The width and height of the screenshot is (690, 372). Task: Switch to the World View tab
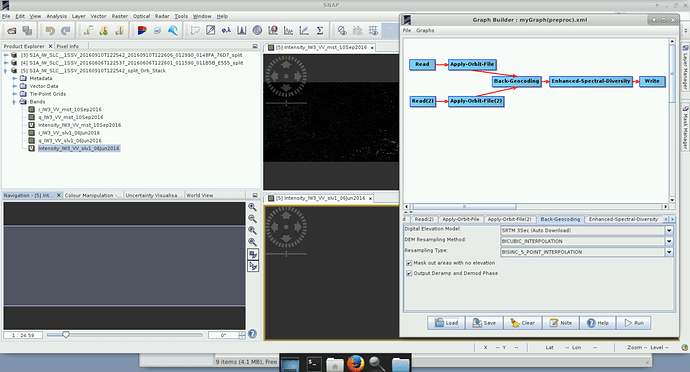(199, 195)
